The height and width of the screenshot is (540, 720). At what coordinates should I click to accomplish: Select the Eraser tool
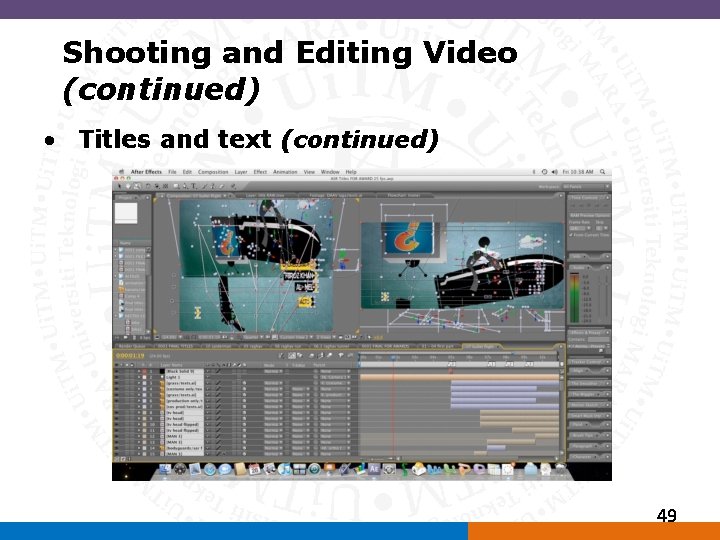(222, 186)
